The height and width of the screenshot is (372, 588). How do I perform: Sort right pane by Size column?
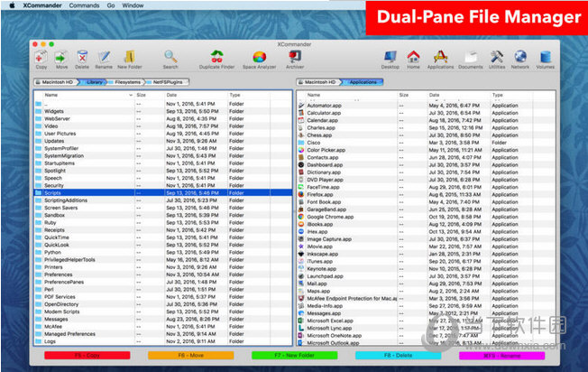point(412,95)
